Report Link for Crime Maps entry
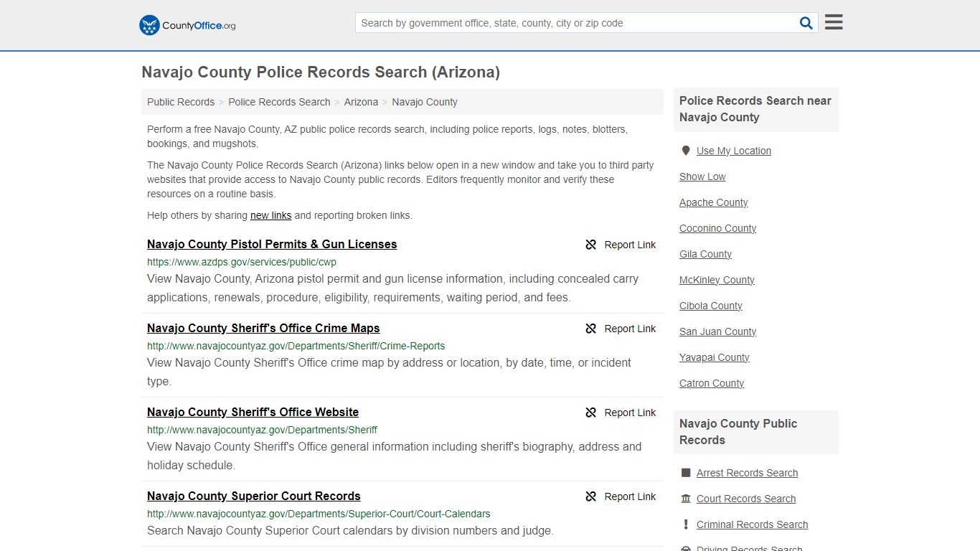Viewport: 980px width, 551px height. click(630, 329)
